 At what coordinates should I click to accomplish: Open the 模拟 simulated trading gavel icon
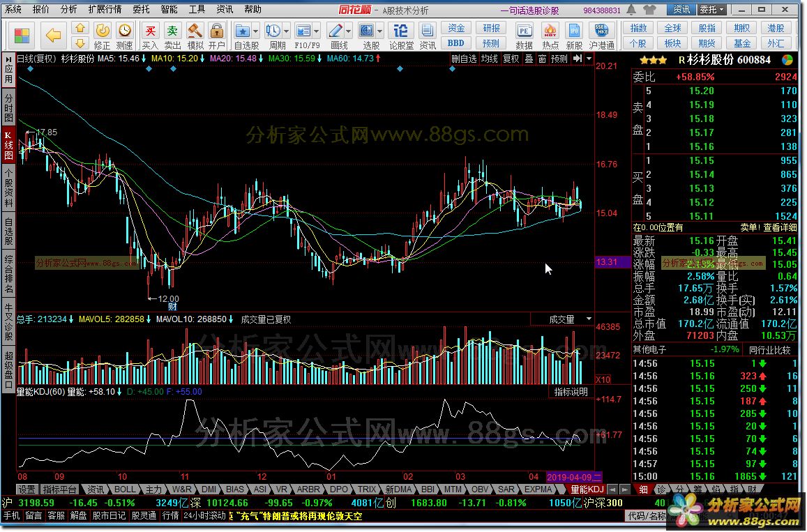pos(195,31)
